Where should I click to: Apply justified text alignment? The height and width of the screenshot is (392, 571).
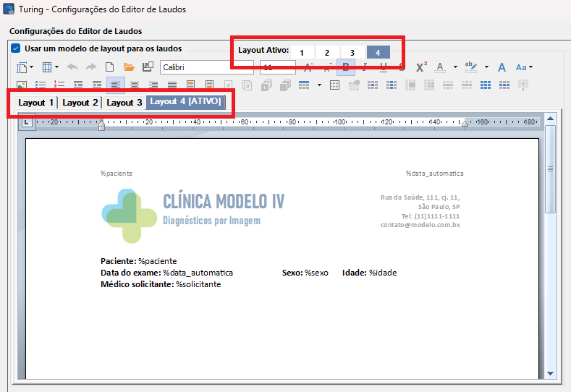[172, 85]
